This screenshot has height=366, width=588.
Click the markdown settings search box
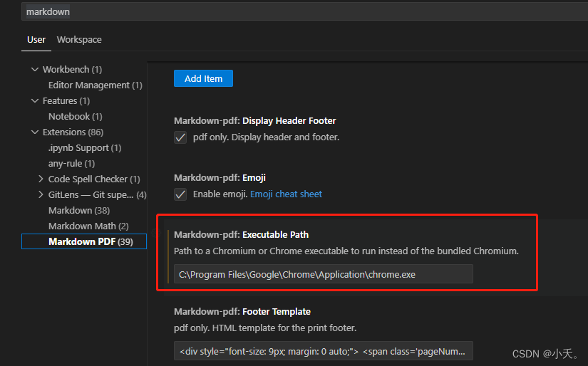304,11
